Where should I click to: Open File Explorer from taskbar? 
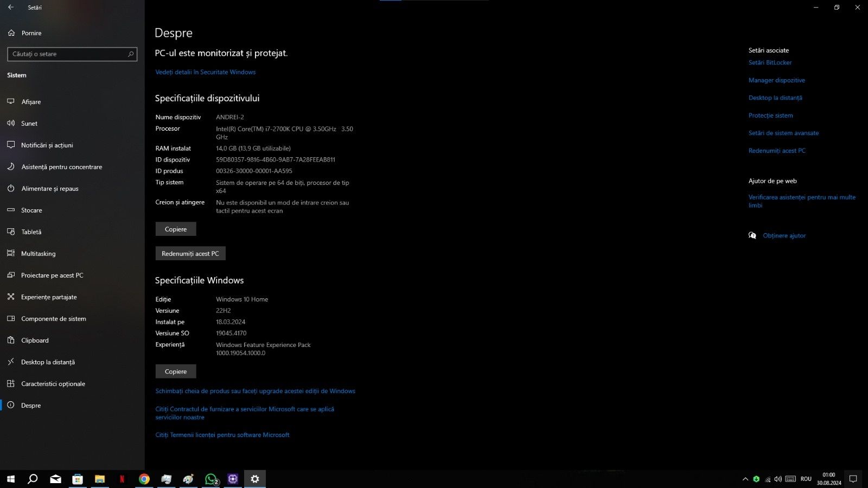click(100, 479)
